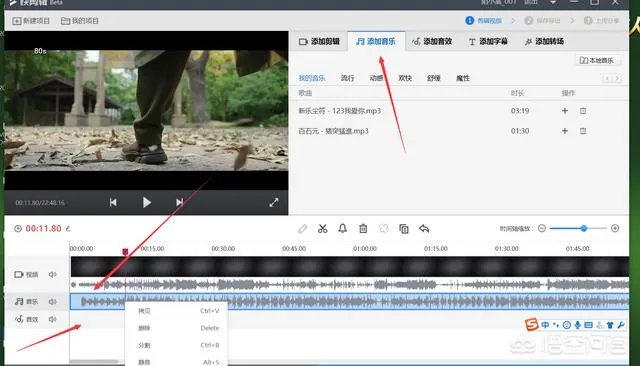Go to next music category page arrow

click(617, 78)
